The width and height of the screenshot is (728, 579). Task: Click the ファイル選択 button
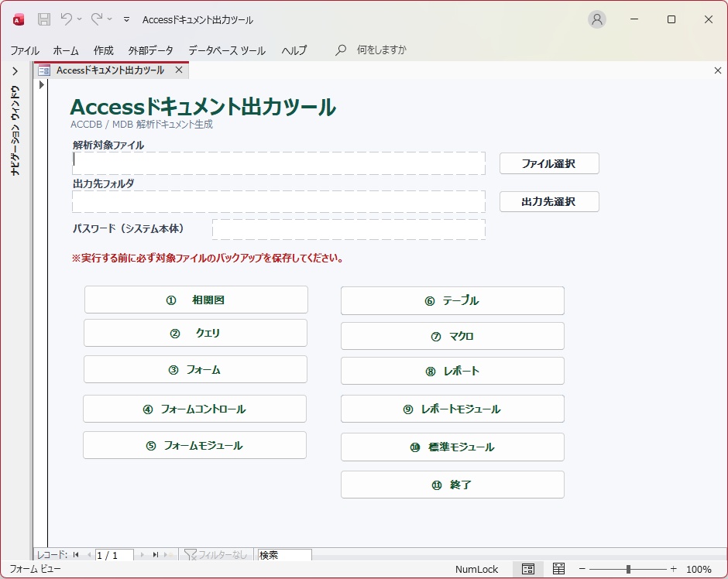549,163
